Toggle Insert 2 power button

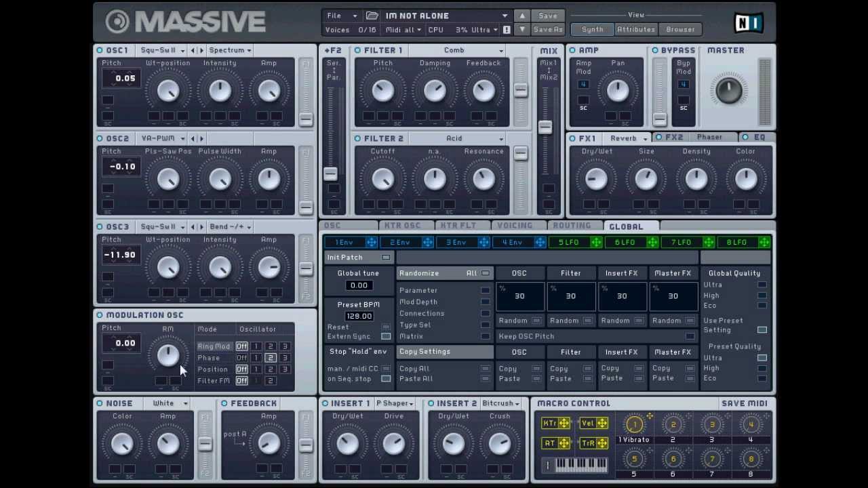pyautogui.click(x=431, y=403)
